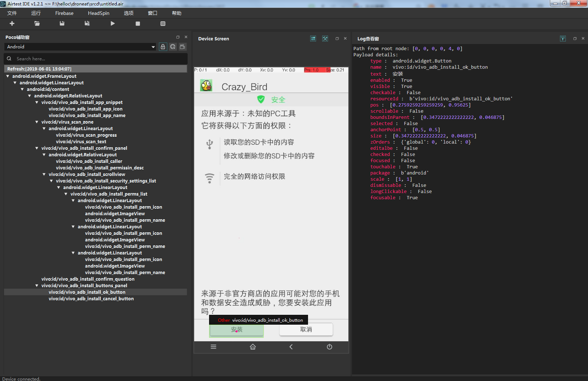
Task: Focus the Poco search field
Action: [x=96, y=59]
